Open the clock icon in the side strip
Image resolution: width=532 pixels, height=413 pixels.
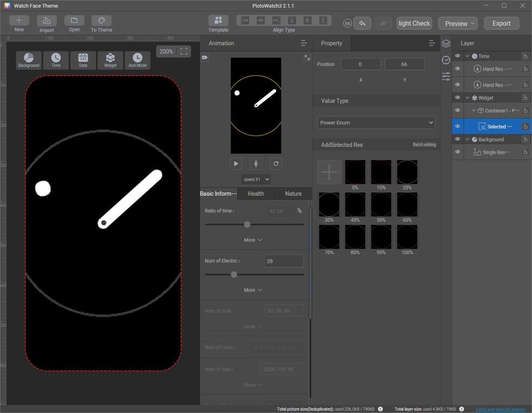click(x=446, y=60)
